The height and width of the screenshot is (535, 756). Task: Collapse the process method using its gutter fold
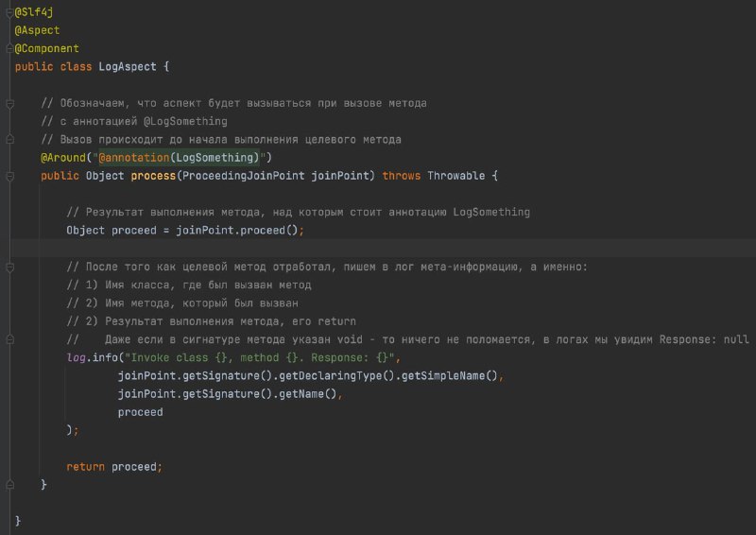coord(9,176)
